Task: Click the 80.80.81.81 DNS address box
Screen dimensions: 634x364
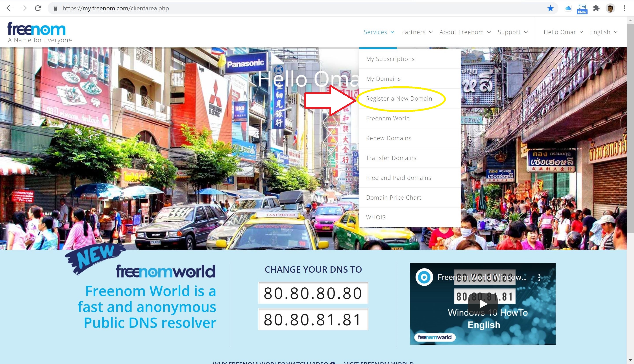Action: tap(313, 319)
